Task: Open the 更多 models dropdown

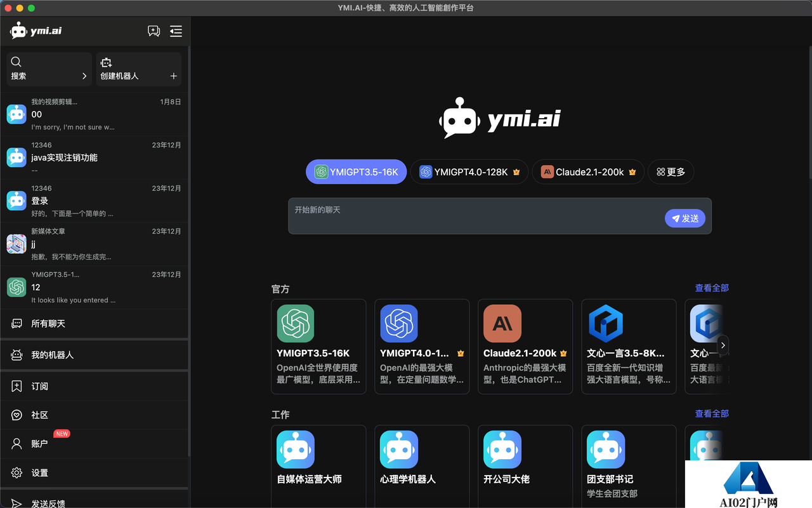Action: (x=671, y=171)
